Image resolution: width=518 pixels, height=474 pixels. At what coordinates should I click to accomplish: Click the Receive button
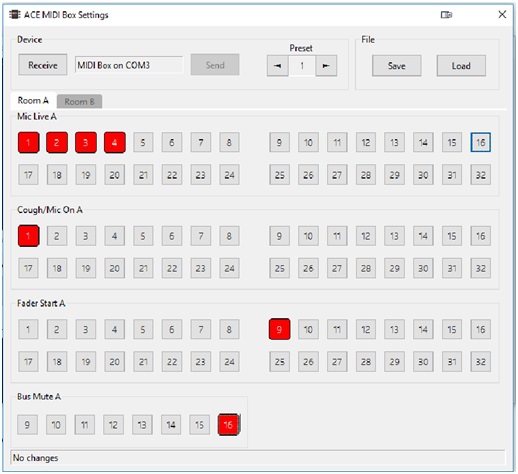(43, 65)
